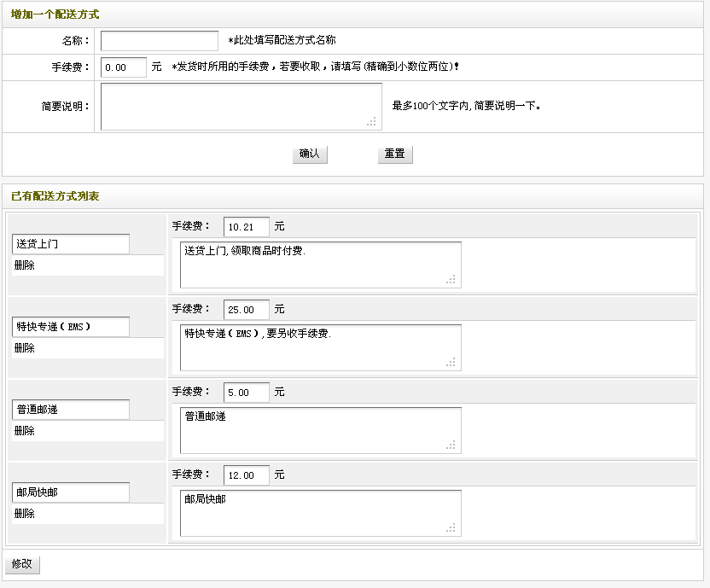Screen dimensions: 710x588
Task: Select the 手续费 fee field showing 0.00
Action: [122, 67]
